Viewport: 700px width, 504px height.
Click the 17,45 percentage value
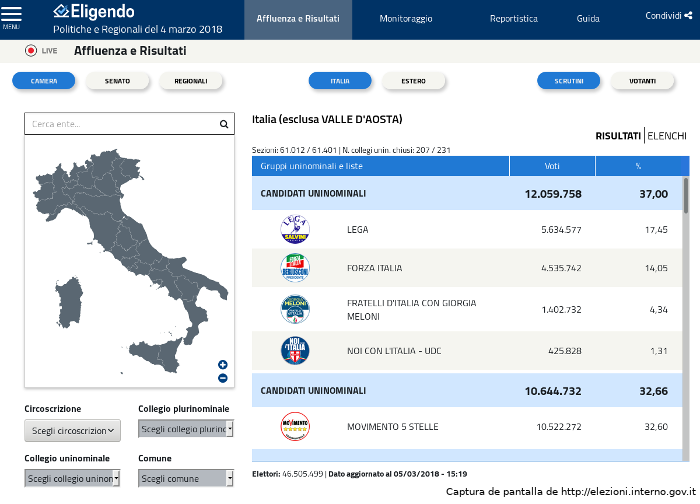point(656,229)
